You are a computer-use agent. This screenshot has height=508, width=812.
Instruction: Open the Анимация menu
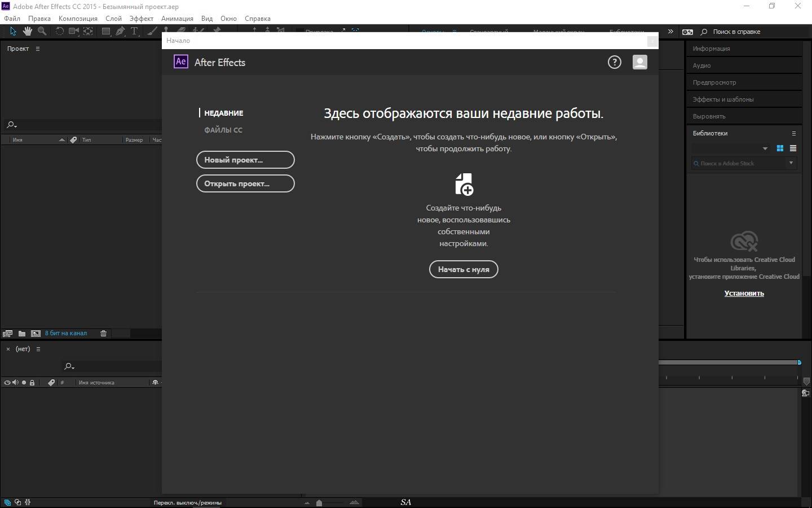point(177,19)
